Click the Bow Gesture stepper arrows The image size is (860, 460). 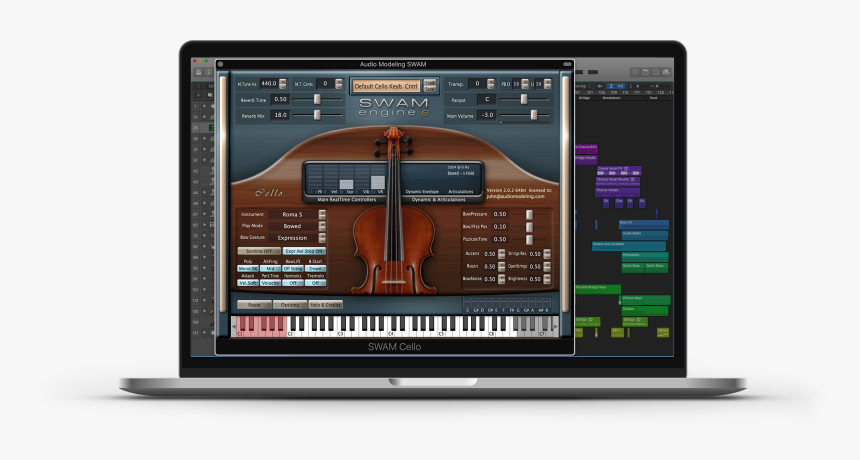pos(322,238)
